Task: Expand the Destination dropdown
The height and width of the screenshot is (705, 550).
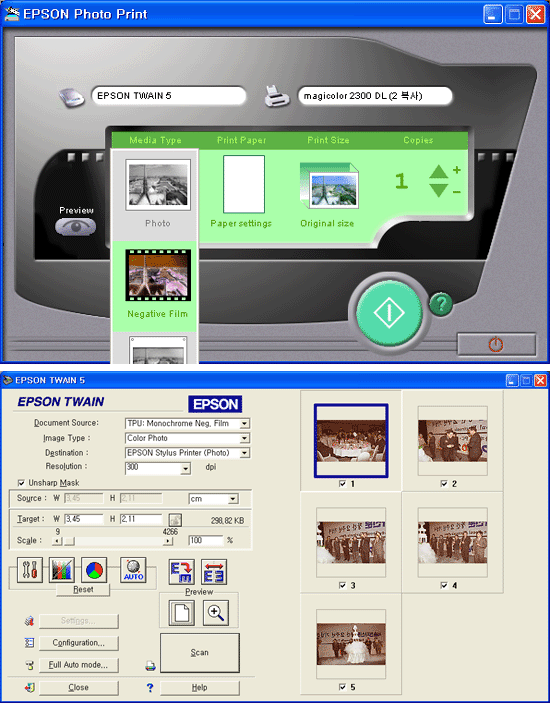Action: (244, 453)
